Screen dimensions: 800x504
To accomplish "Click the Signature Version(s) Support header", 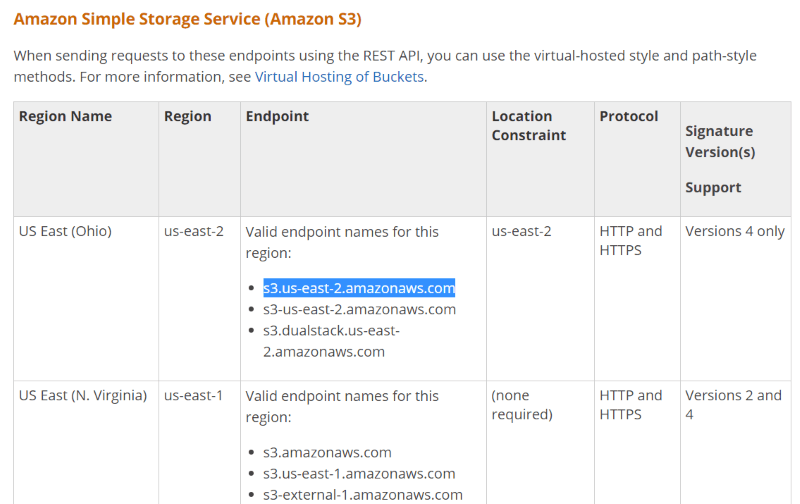I will 720,159.
